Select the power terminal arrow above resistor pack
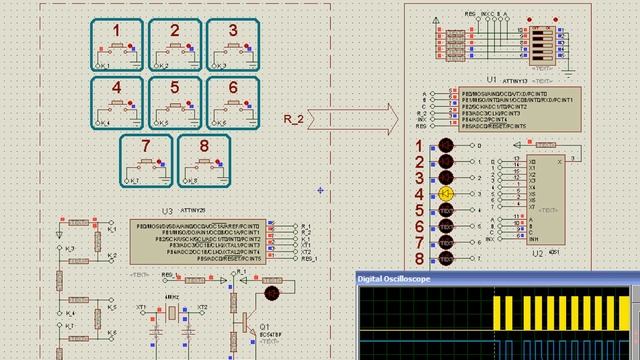Image resolution: width=640 pixels, height=360 pixels. (x=436, y=20)
